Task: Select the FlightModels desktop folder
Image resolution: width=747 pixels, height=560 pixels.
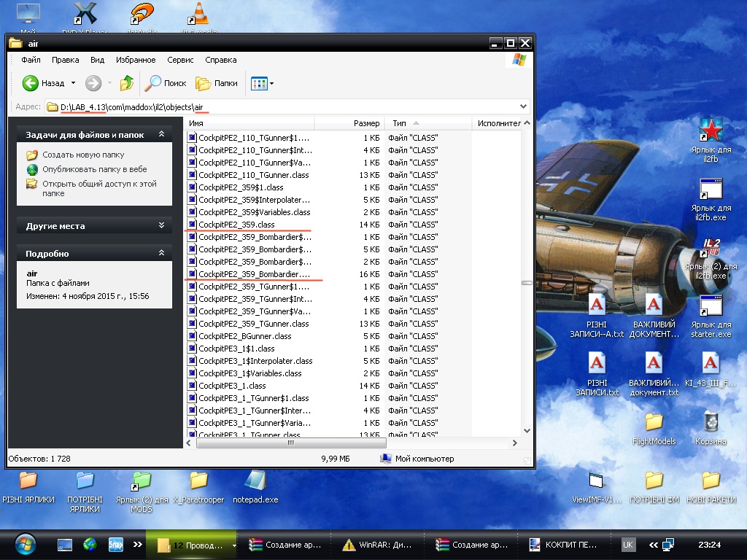Action: [654, 423]
